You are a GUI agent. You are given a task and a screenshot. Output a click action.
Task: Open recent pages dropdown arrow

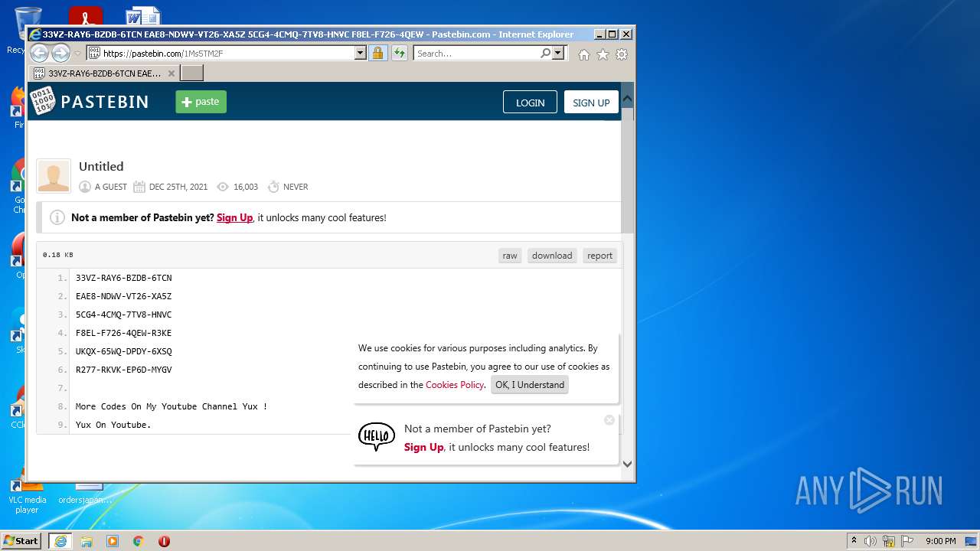pyautogui.click(x=77, y=54)
